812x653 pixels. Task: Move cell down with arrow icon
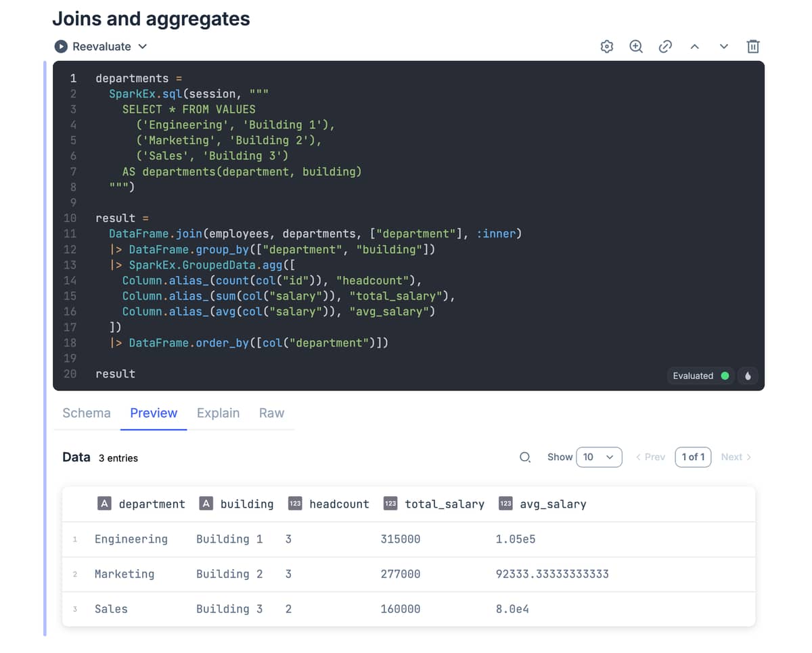pyautogui.click(x=724, y=47)
